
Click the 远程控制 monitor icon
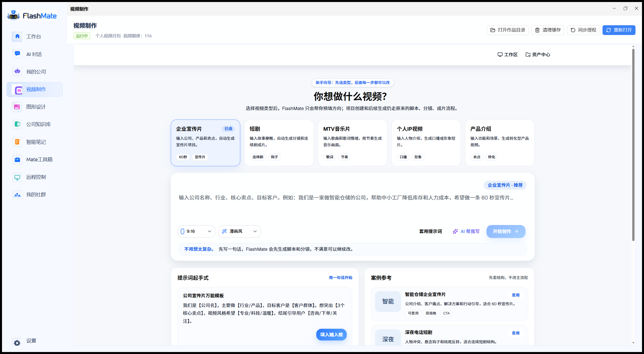click(17, 177)
